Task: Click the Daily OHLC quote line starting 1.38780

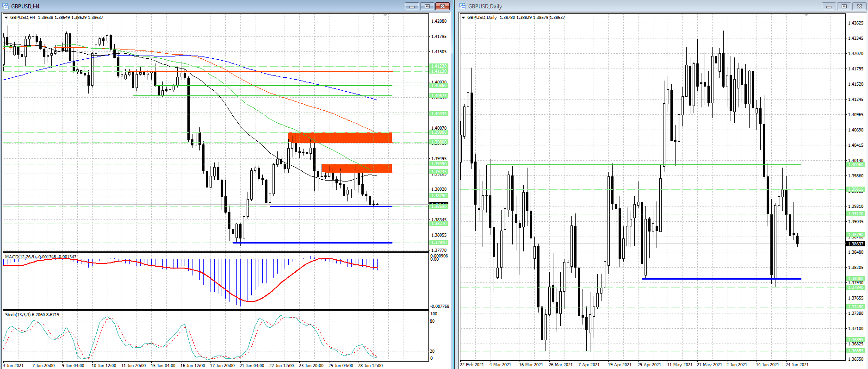Action: (x=533, y=18)
